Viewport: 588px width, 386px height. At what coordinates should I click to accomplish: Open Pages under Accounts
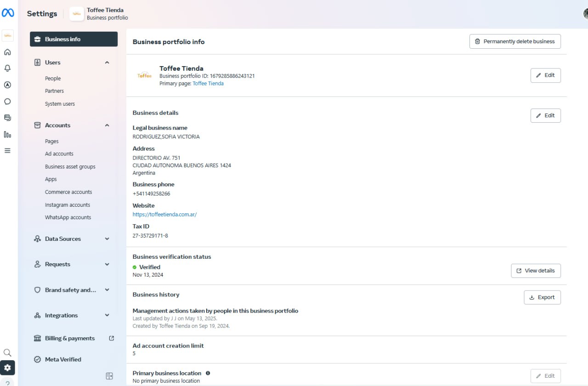51,142
